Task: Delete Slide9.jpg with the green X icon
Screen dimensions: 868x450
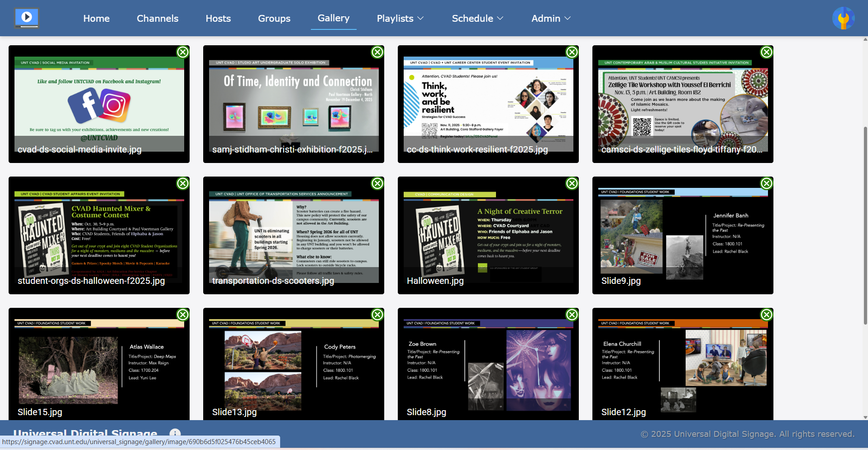Action: coord(767,183)
